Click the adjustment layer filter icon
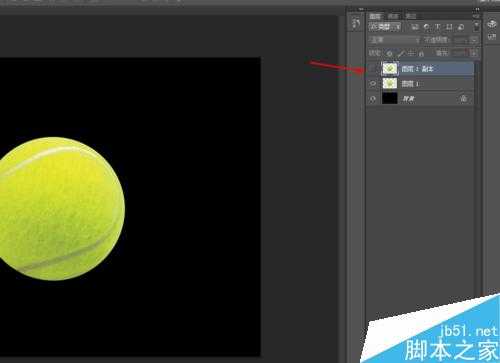 coord(426,27)
